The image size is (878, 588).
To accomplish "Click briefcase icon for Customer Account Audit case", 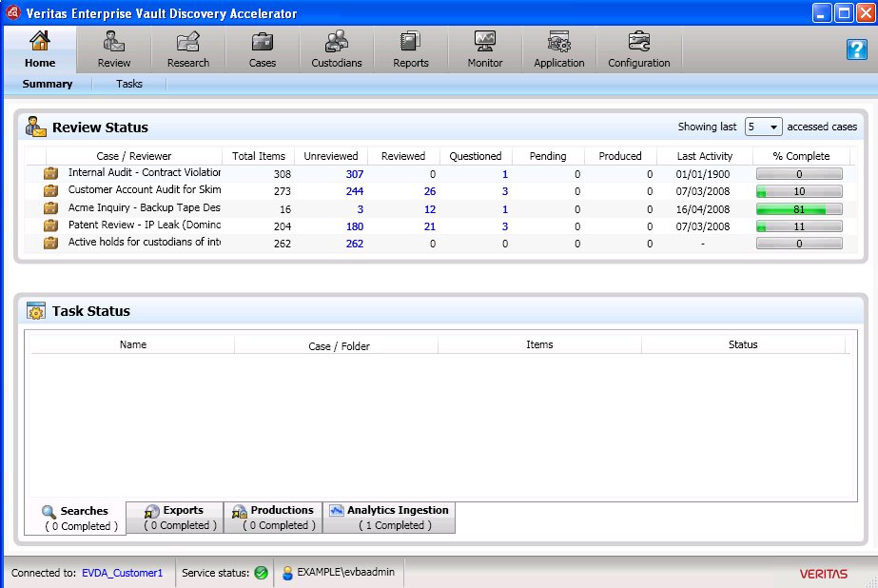I will (51, 191).
